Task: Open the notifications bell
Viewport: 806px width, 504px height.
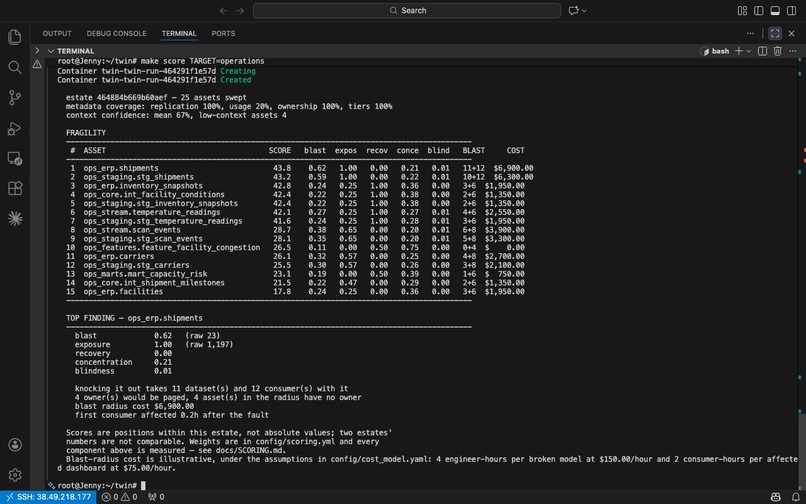Action: pos(796,497)
